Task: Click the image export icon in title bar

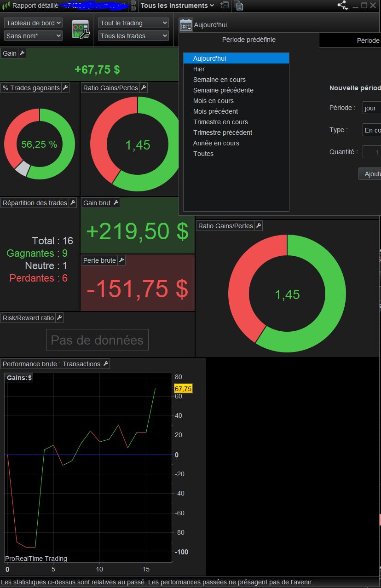Action: coord(224,6)
